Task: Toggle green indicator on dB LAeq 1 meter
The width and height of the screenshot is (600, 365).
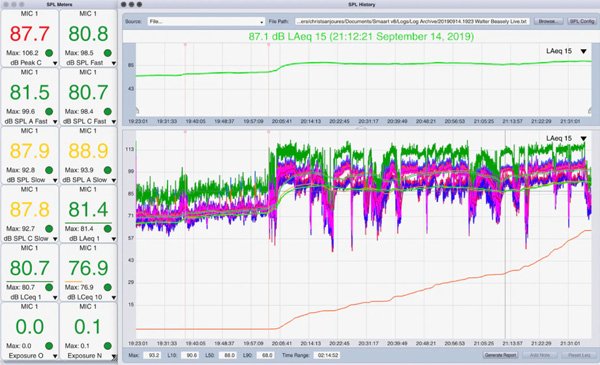Action: [x=108, y=228]
